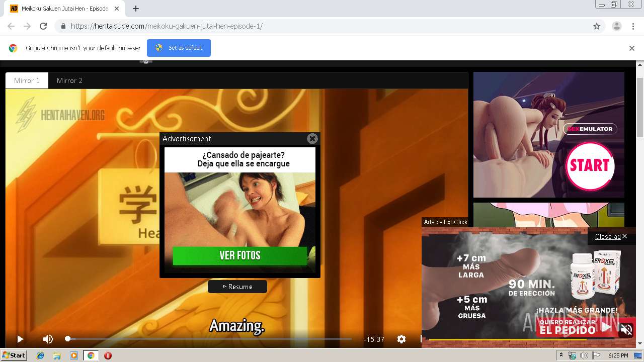644x362 pixels.
Task: Open the Chrome three-dot menu
Action: pyautogui.click(x=633, y=26)
